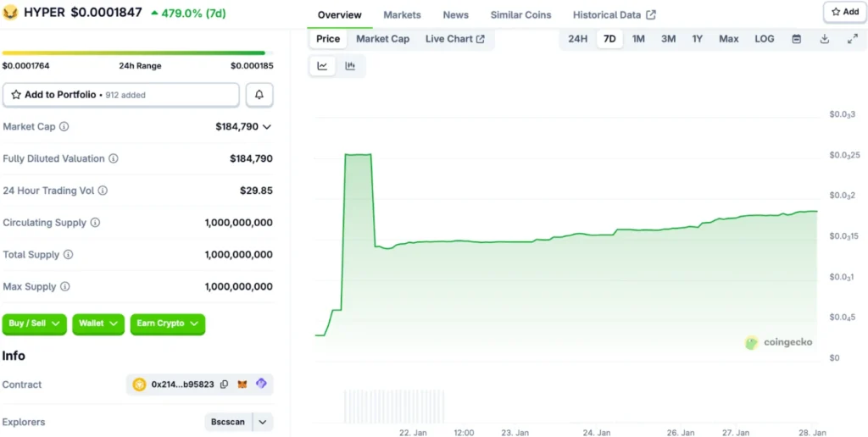868x437 pixels.
Task: Click the MetaMask fox icon
Action: coord(242,384)
